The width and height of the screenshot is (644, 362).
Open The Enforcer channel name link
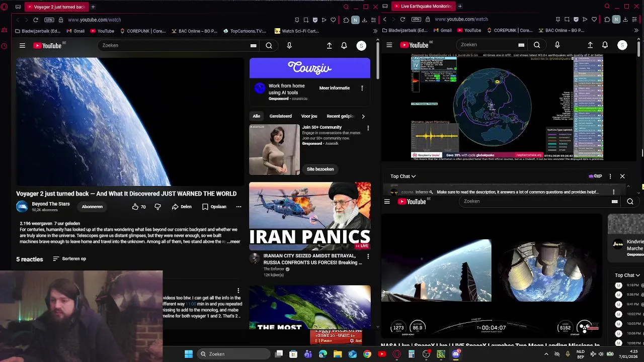click(x=274, y=269)
